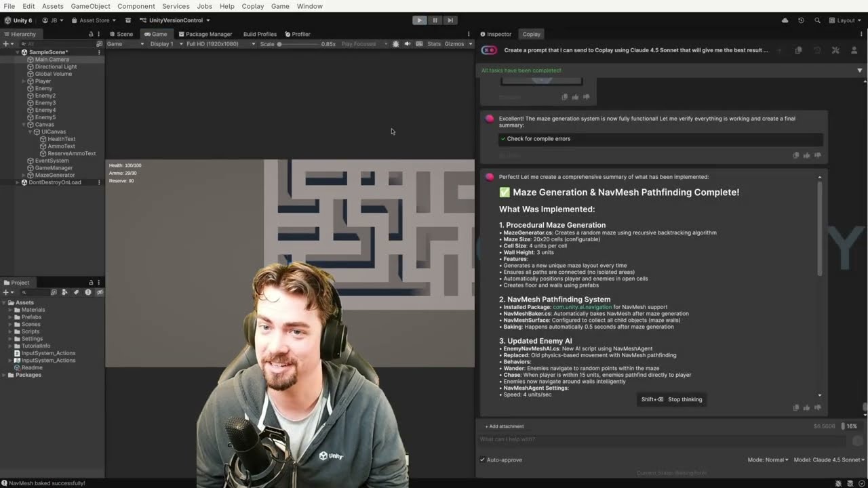Image resolution: width=868 pixels, height=488 pixels.
Task: Expand the Player object in Hierarchy
Action: (x=24, y=81)
